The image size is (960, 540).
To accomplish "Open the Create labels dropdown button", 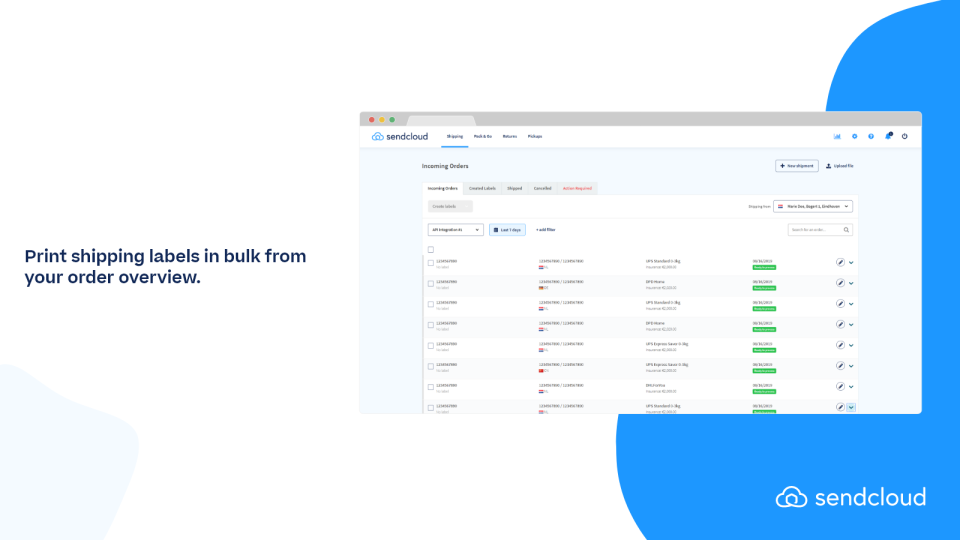I will pos(450,206).
